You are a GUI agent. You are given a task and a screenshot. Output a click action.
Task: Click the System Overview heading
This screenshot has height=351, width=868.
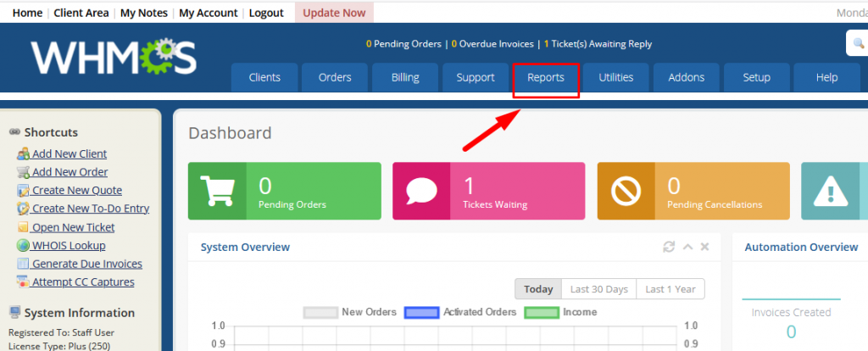tap(245, 247)
